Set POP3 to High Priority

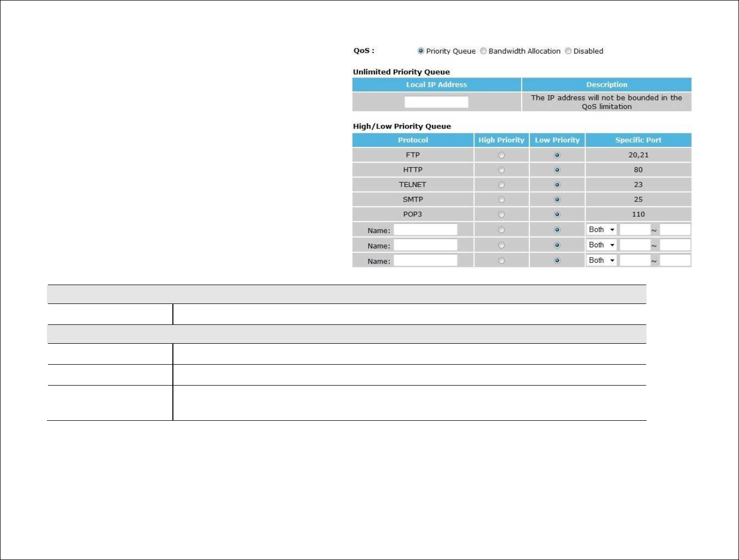(501, 214)
